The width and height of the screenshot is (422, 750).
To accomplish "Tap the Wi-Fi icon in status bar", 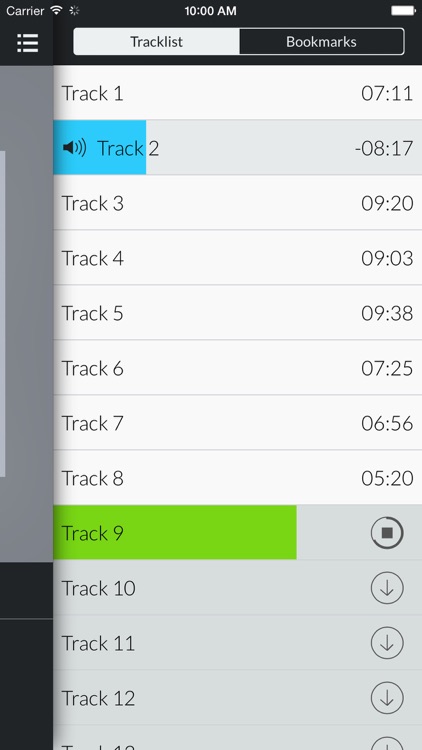I will click(56, 10).
